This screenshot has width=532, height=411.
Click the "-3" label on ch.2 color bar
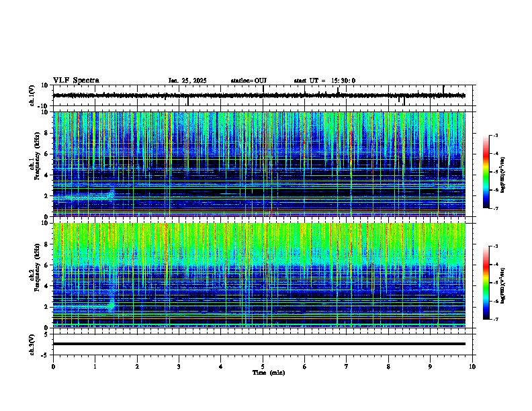(496, 246)
